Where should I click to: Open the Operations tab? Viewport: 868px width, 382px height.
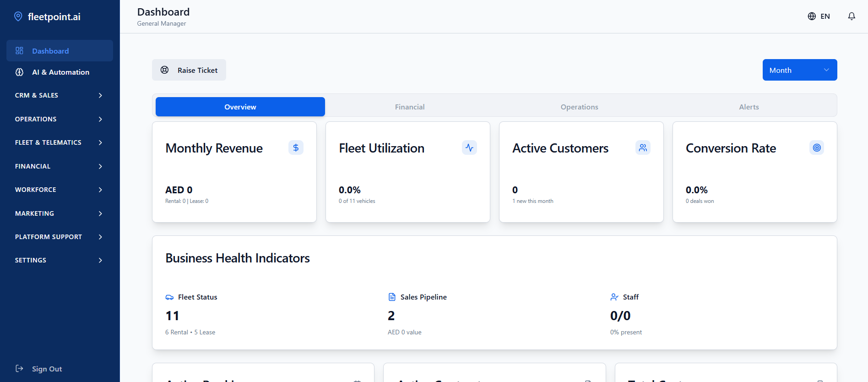[579, 107]
